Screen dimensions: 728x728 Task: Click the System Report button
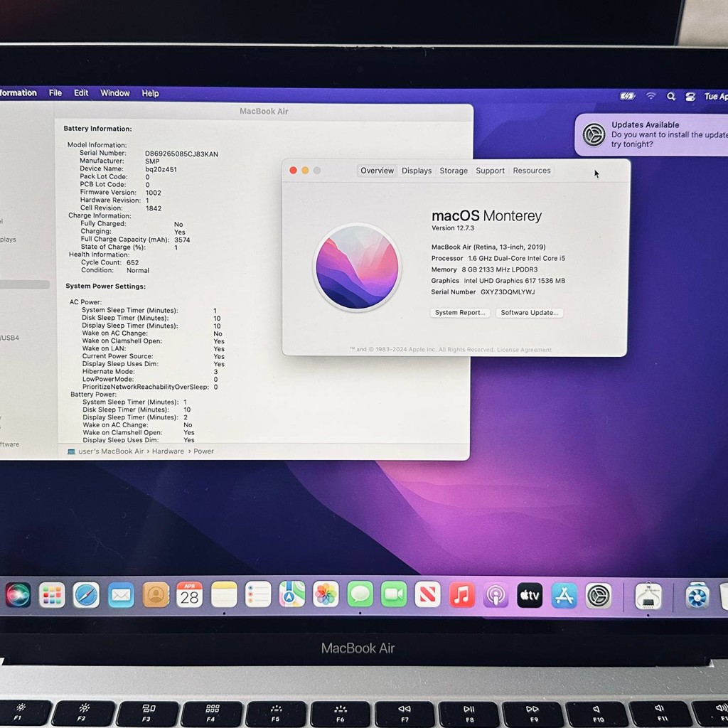(x=460, y=313)
